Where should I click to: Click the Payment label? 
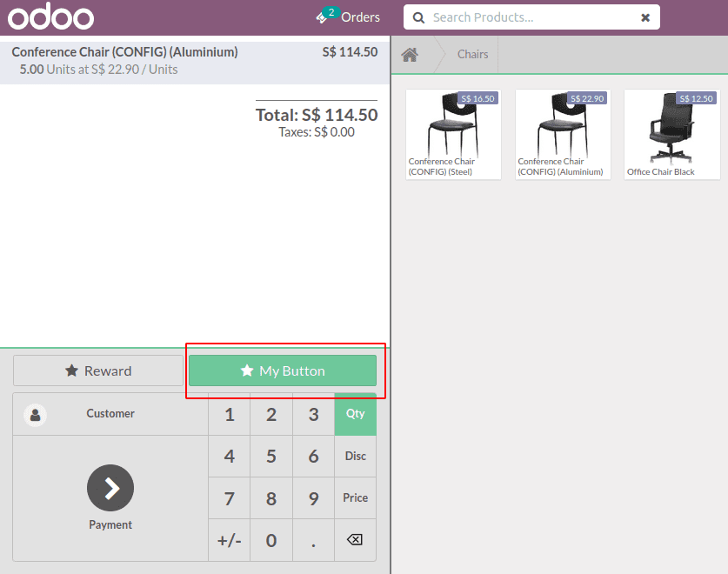[110, 524]
